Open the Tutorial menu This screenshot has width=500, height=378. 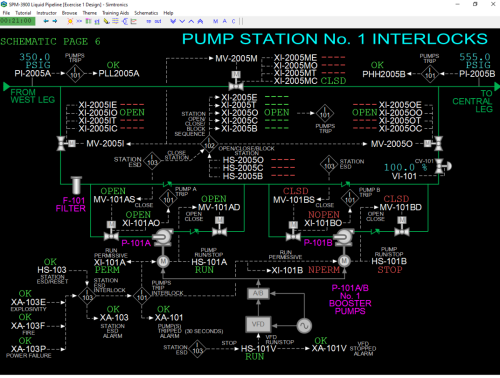[x=23, y=13]
